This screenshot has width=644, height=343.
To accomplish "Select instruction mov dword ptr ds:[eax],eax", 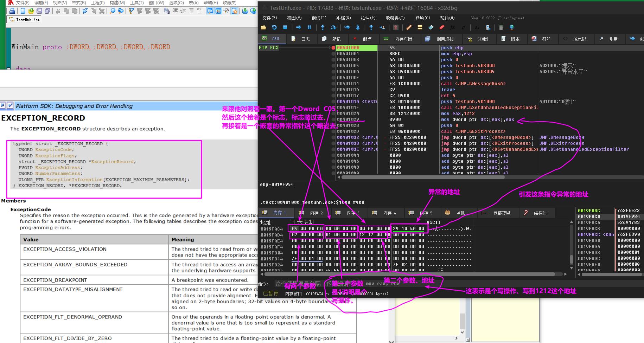I will coord(477,119).
